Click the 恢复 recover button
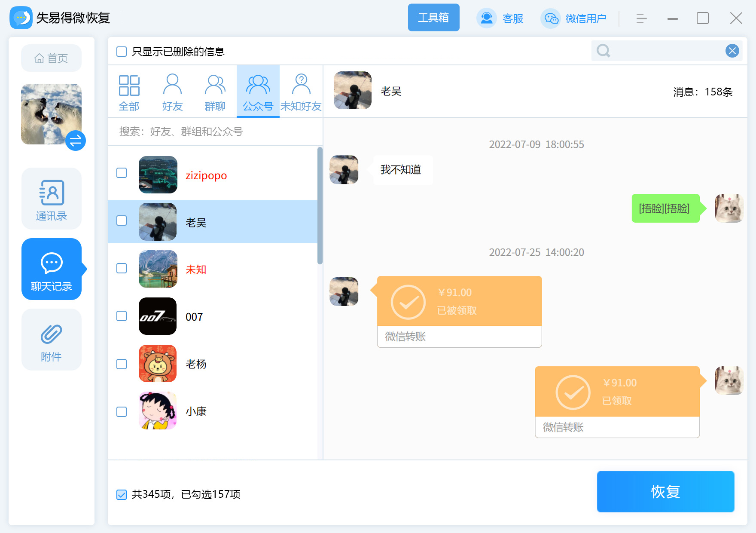Screen dimensions: 756x533 pos(665,492)
